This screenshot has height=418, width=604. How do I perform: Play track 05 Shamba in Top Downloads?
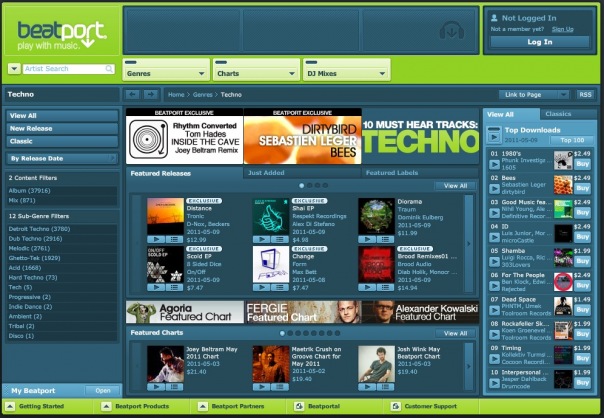[x=494, y=262]
